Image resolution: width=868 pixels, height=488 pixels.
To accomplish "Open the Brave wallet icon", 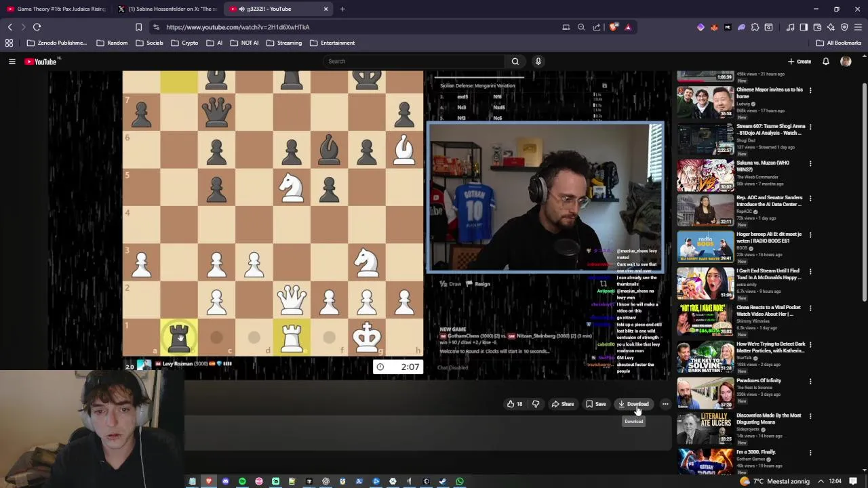I will [x=817, y=27].
